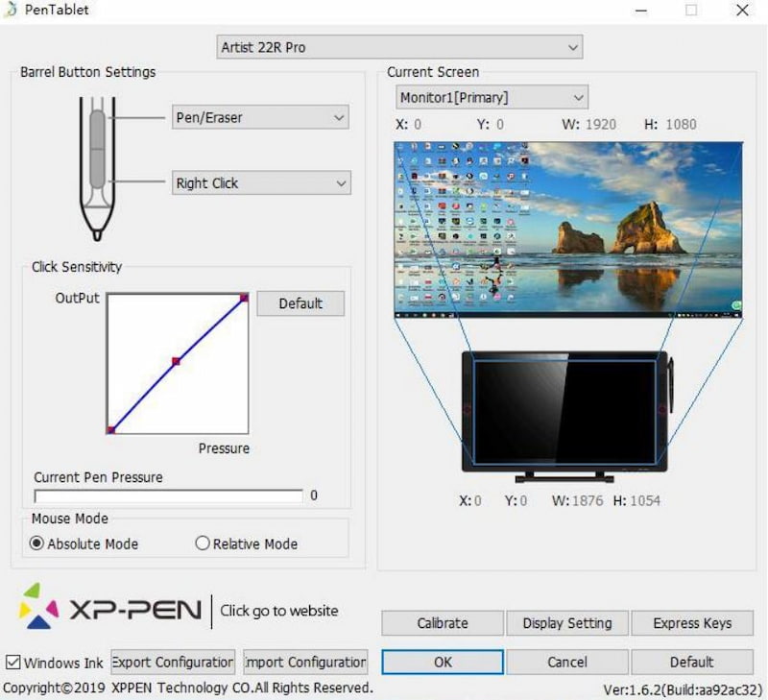Click the pen upper barrel button graphic
768x700 pixels.
(x=98, y=130)
